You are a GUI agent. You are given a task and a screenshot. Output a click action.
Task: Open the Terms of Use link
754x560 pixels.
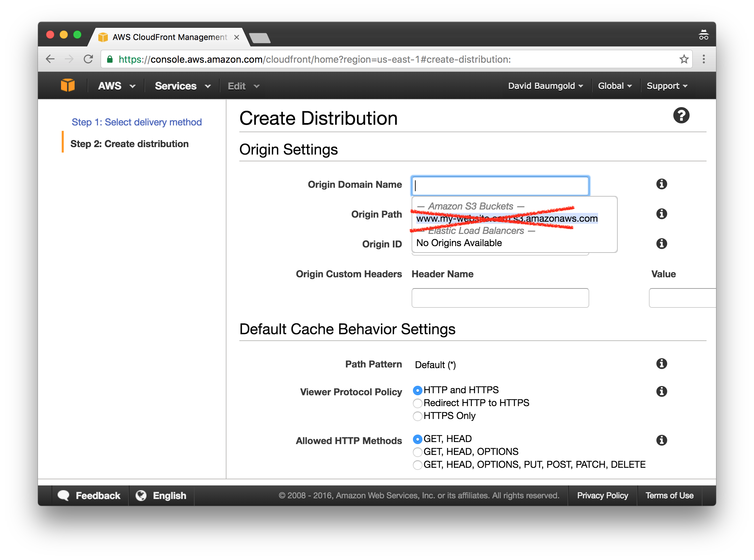point(669,496)
